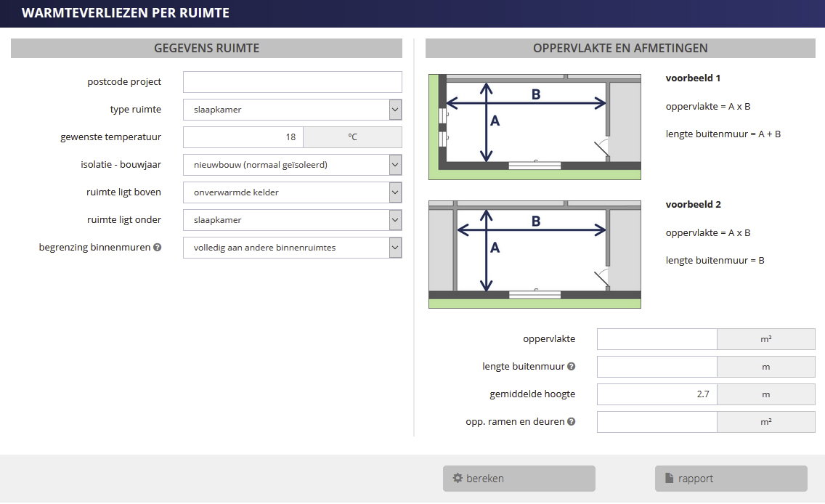
Task: Click the °C unit box
Action: click(352, 137)
